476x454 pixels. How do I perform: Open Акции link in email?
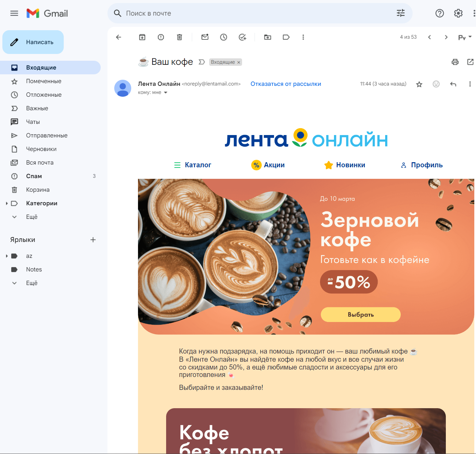tap(268, 165)
